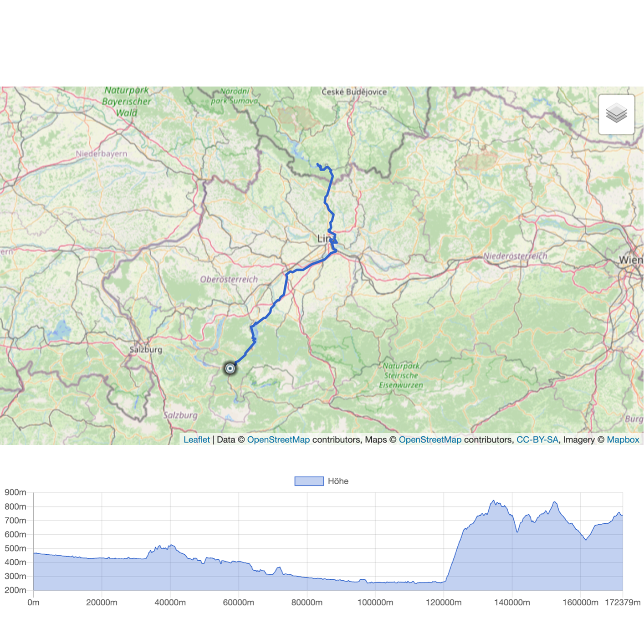Click the Wien label on the map
The height and width of the screenshot is (644, 644).
coord(630,260)
